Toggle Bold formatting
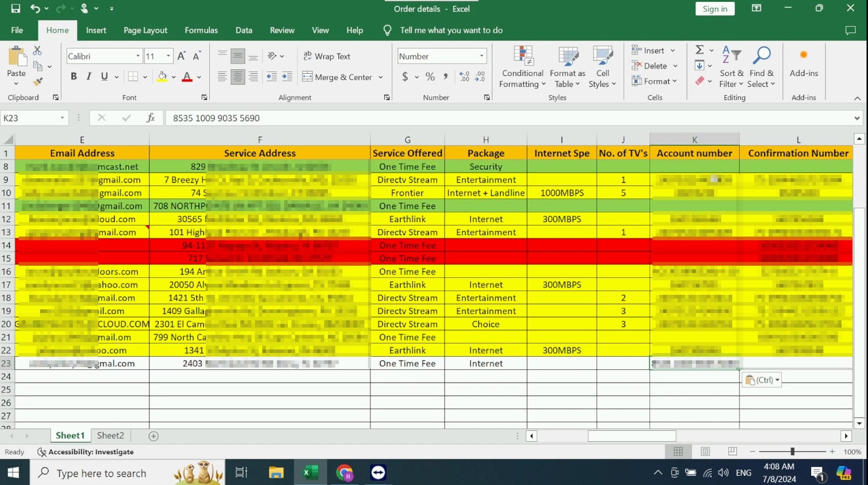 pos(74,76)
